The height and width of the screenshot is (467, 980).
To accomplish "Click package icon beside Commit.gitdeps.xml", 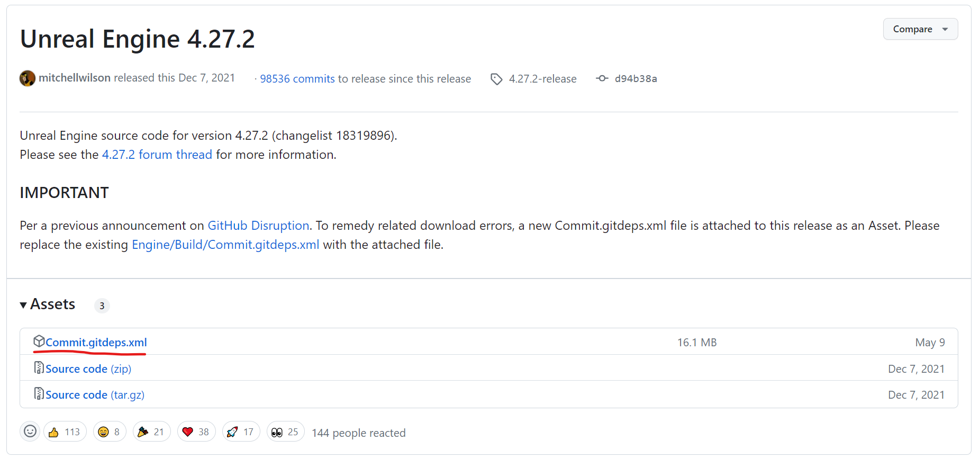I will coord(39,341).
